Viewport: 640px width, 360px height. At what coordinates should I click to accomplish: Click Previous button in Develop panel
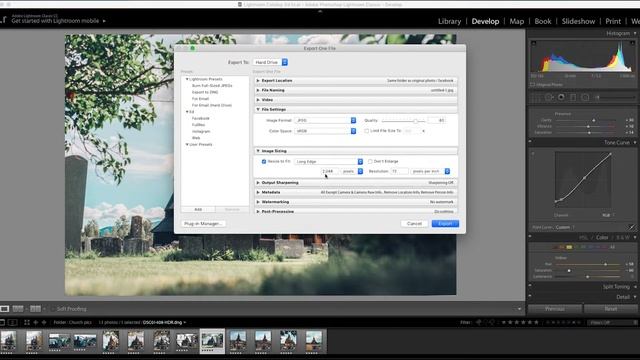555,309
